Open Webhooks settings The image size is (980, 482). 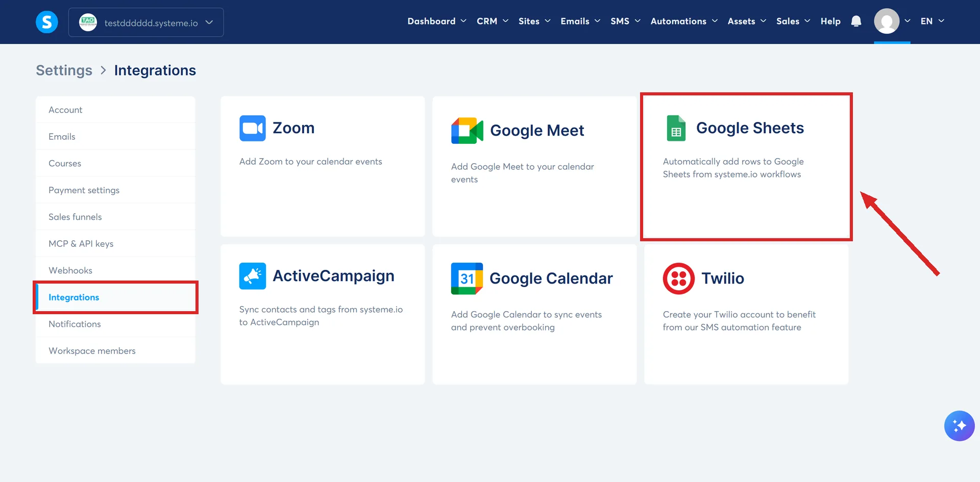pos(115,270)
